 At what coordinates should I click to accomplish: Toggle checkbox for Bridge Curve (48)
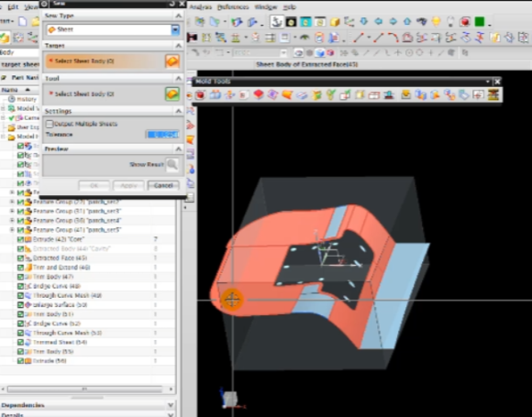click(20, 286)
